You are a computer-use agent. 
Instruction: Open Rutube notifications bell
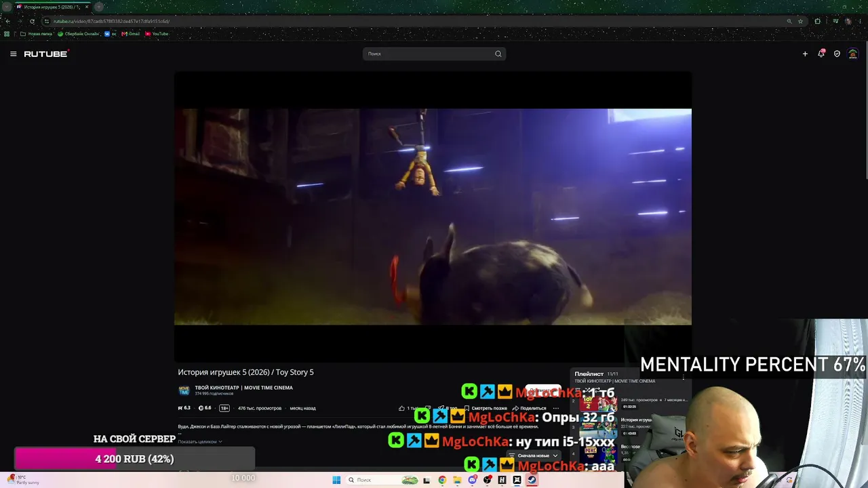(821, 54)
